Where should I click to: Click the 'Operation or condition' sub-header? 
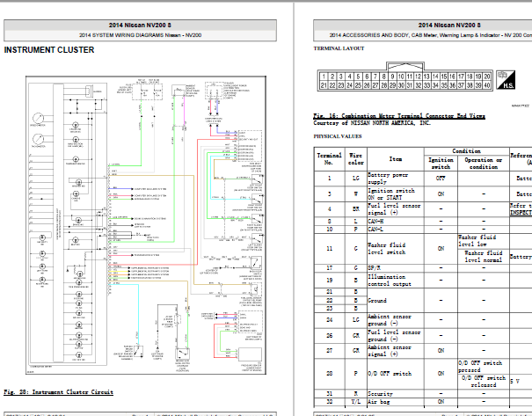pyautogui.click(x=484, y=164)
